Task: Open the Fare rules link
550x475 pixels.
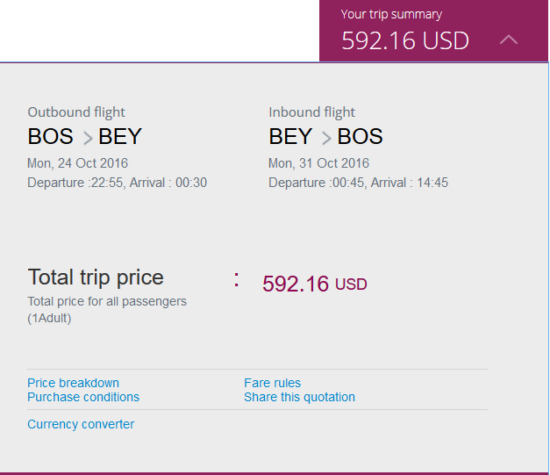Action: pos(273,383)
